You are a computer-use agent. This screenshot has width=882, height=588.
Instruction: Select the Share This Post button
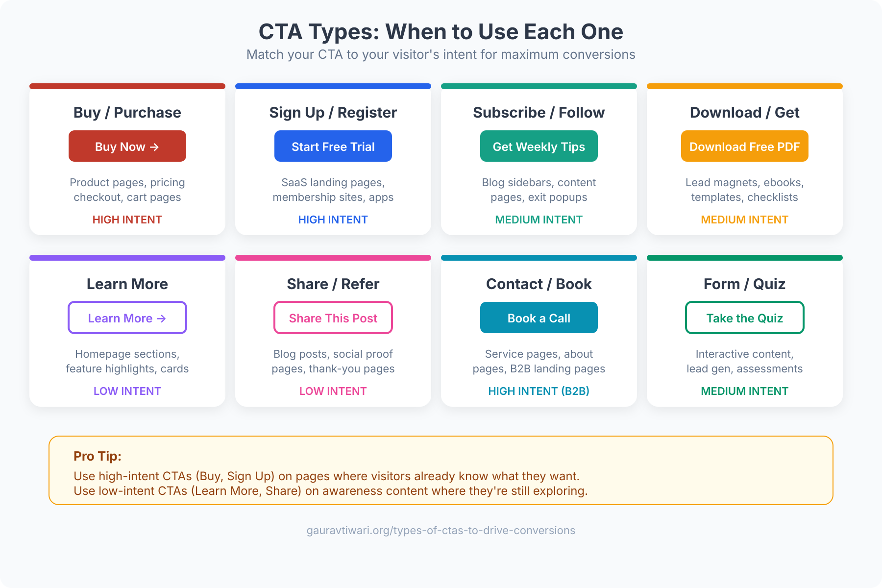tap(333, 318)
